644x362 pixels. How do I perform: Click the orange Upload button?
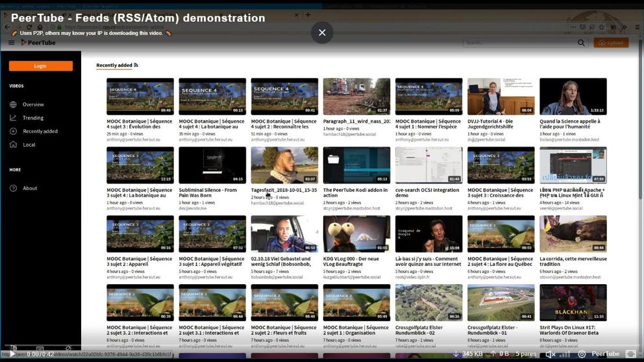611,43
